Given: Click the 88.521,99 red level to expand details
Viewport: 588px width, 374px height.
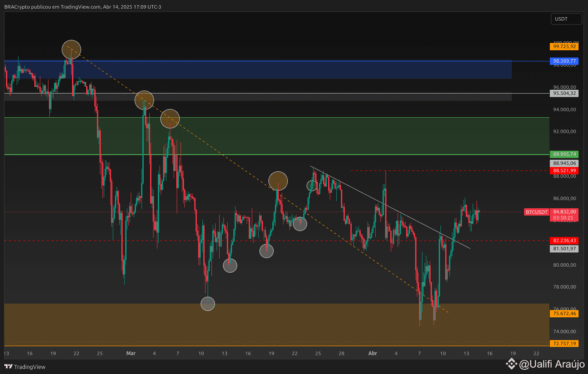Looking at the screenshot, I should [564, 170].
